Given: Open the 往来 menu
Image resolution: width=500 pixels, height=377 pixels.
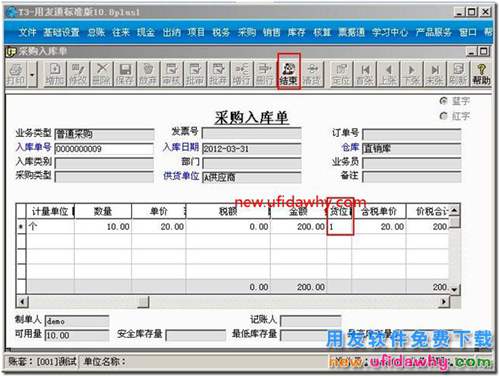Looking at the screenshot, I should click(121, 32).
